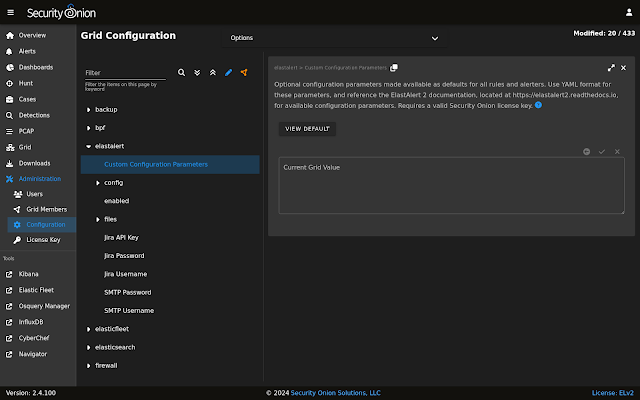Click the revert-to-default circle icon
Screen dimensions: 640x400
(x=587, y=152)
